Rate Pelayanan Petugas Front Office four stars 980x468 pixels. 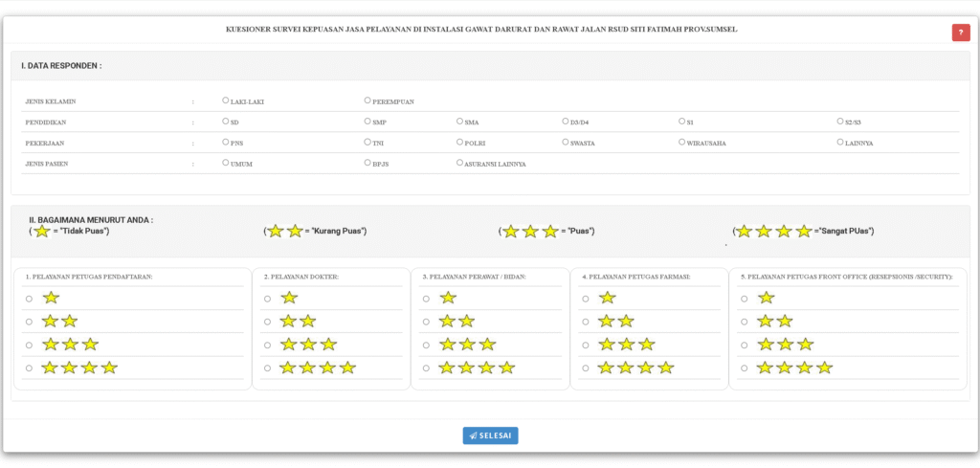coord(745,368)
